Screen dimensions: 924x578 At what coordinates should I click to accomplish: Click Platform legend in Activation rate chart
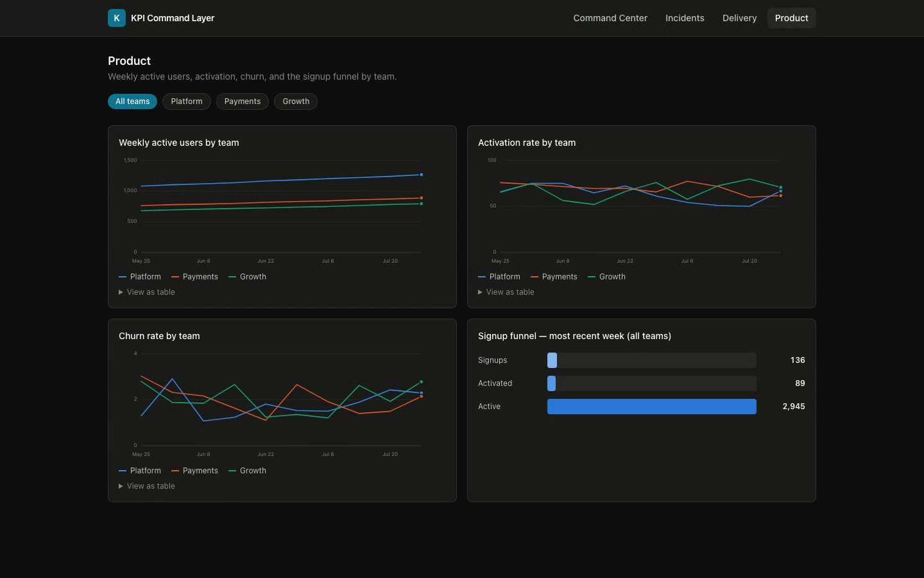pyautogui.click(x=499, y=277)
